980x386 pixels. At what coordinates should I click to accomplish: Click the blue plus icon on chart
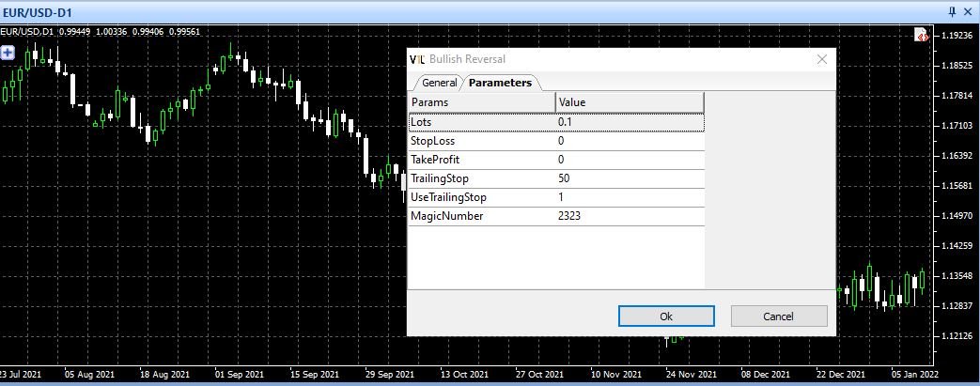point(7,53)
